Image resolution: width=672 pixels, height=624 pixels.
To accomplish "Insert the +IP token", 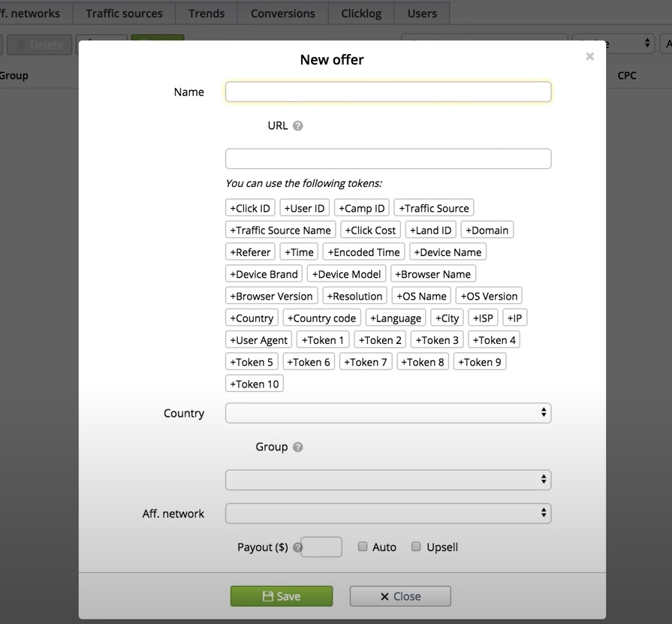I will pos(515,318).
